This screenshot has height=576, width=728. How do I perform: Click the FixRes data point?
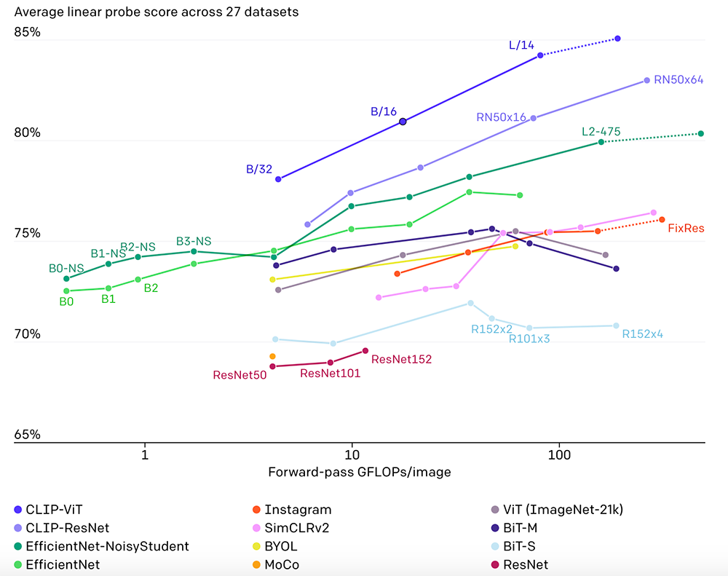[662, 219]
